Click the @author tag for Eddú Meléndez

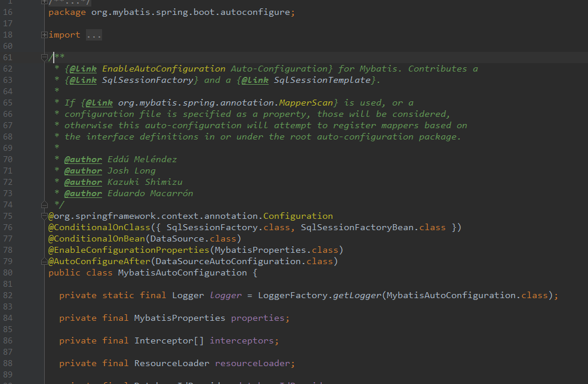83,159
